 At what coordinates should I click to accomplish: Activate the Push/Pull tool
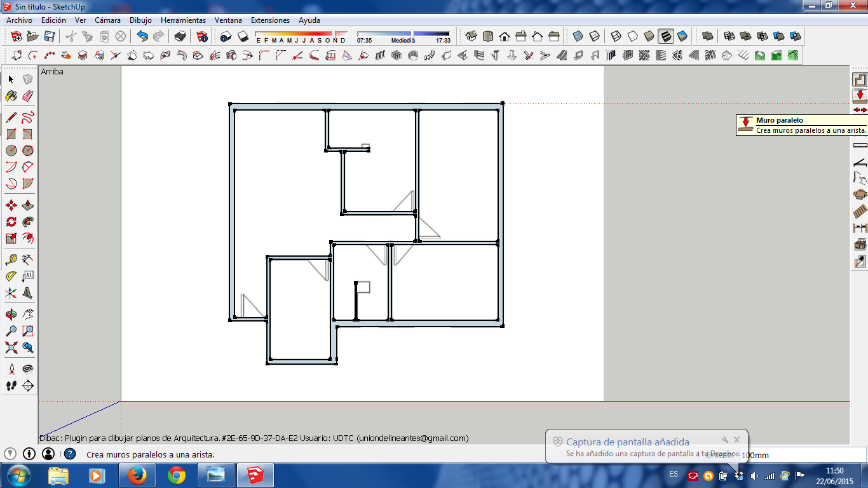[27, 205]
